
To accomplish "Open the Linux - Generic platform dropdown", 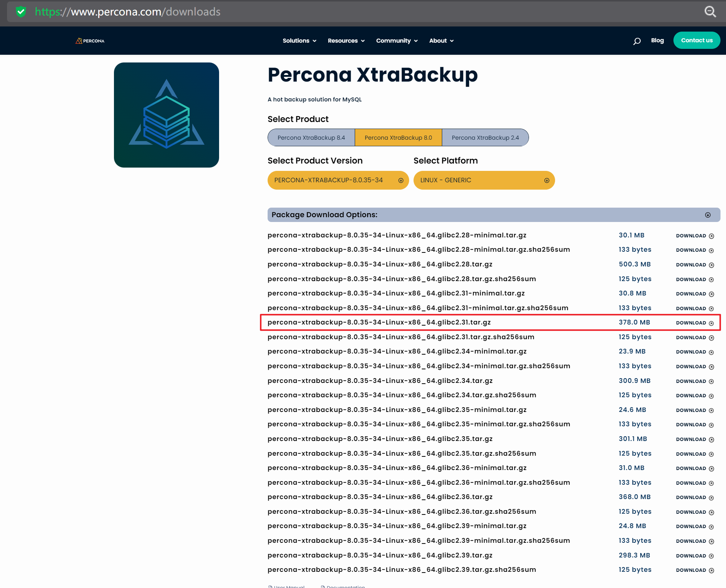I will [484, 180].
